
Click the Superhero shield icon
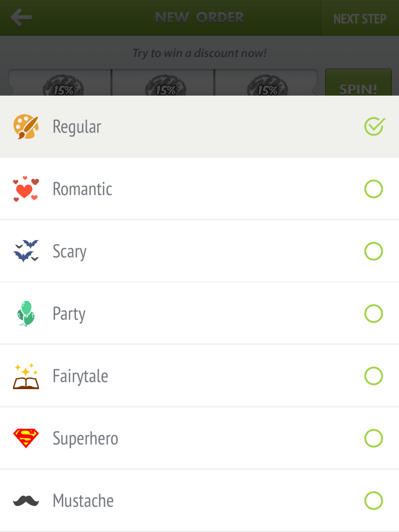click(26, 438)
